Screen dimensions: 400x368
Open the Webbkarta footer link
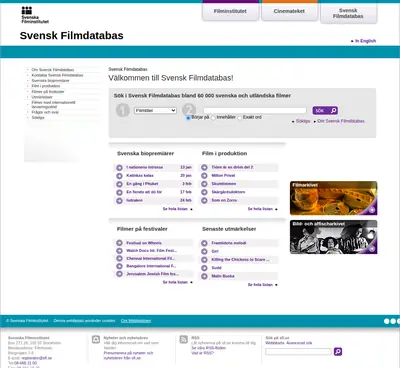275,343
